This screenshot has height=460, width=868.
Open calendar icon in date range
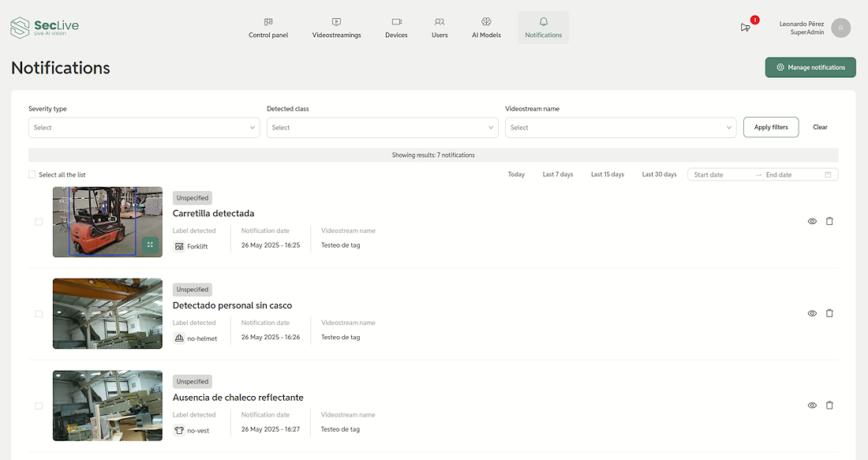[828, 174]
